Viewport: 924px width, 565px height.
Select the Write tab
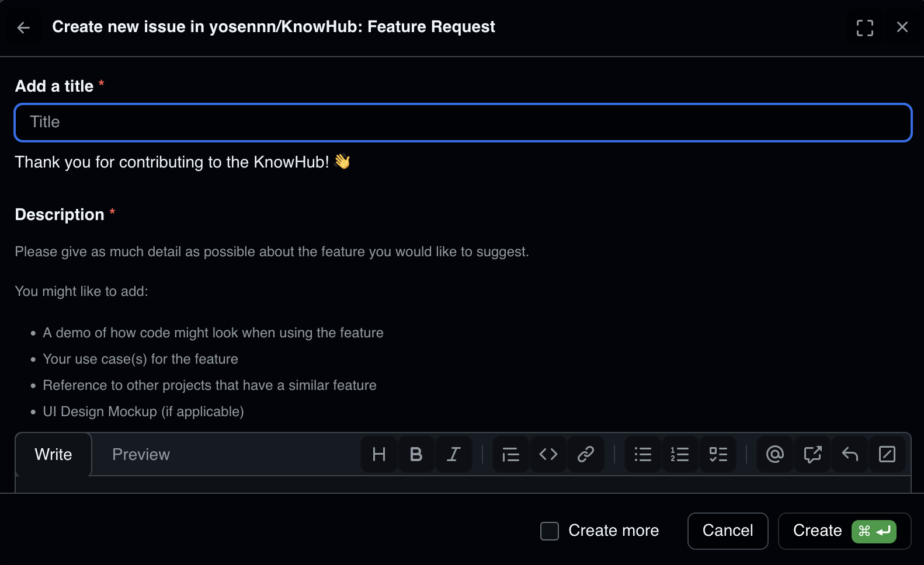(x=53, y=455)
